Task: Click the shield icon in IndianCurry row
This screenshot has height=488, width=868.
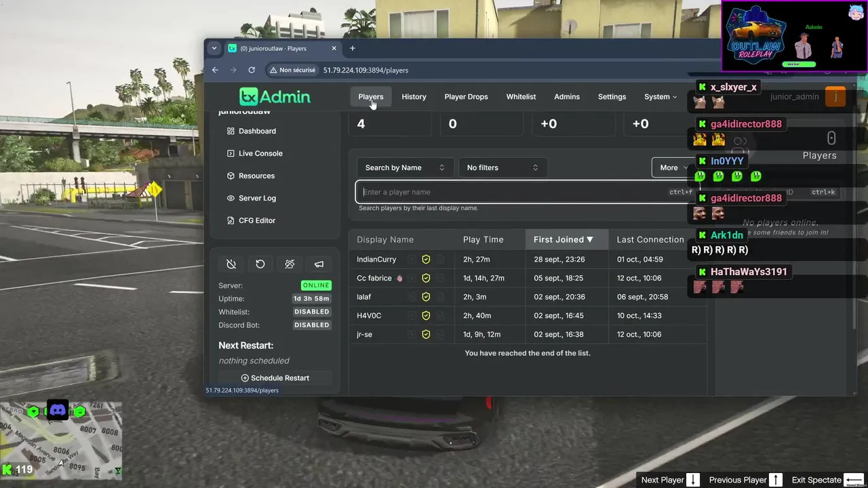Action: tap(426, 259)
